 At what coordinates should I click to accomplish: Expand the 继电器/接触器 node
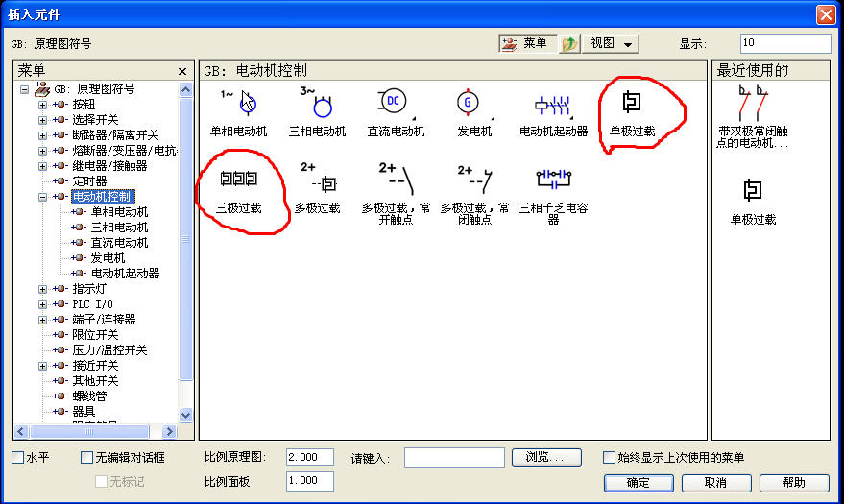[42, 166]
